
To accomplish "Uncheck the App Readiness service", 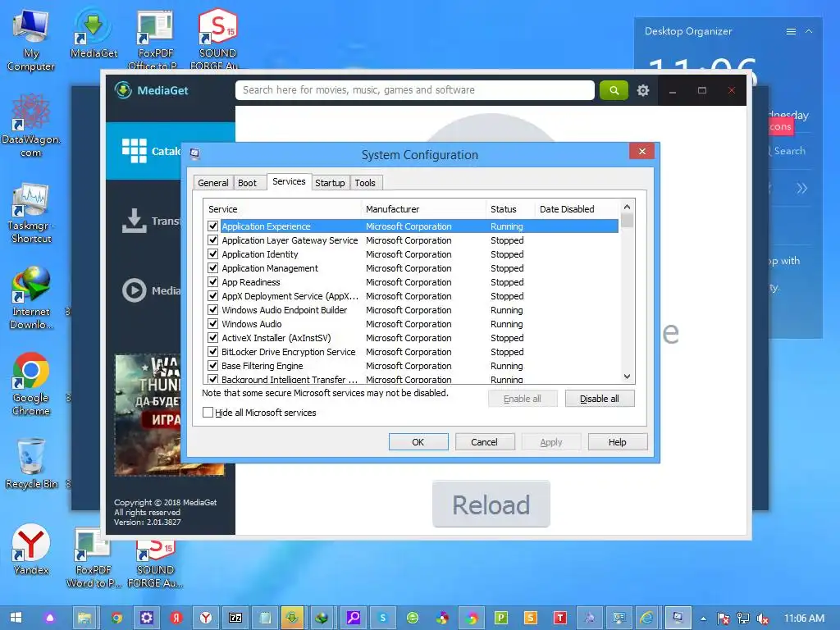I will [212, 282].
